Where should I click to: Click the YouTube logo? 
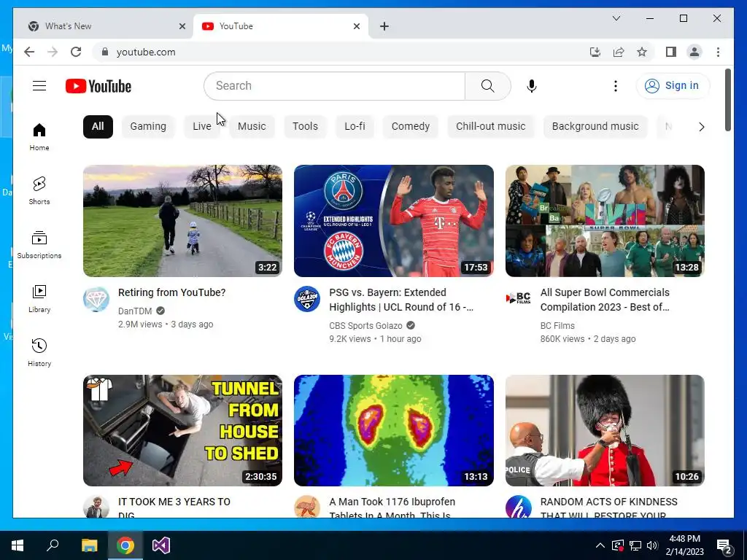[x=98, y=86]
